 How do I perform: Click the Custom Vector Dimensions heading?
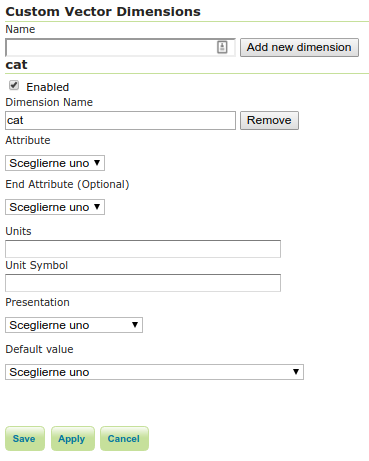tap(103, 12)
